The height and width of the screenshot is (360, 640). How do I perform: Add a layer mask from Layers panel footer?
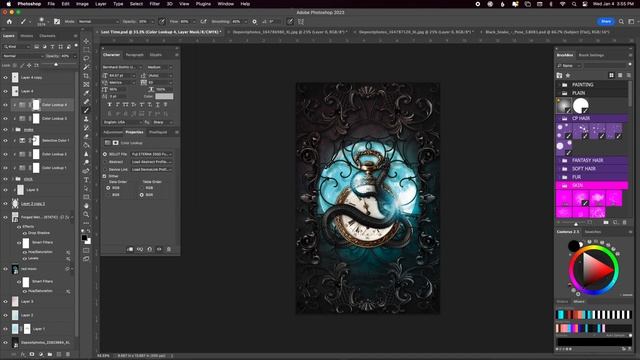pos(32,354)
